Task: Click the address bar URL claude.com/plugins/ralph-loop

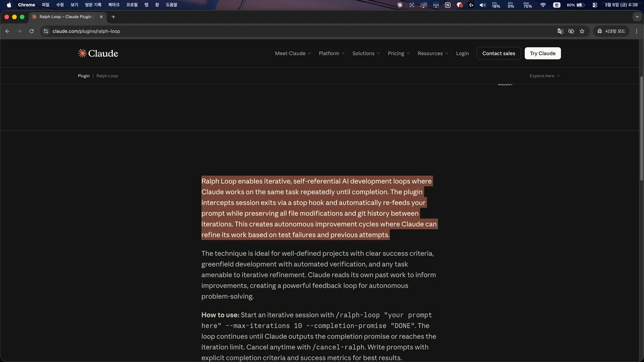Action: 86,31
